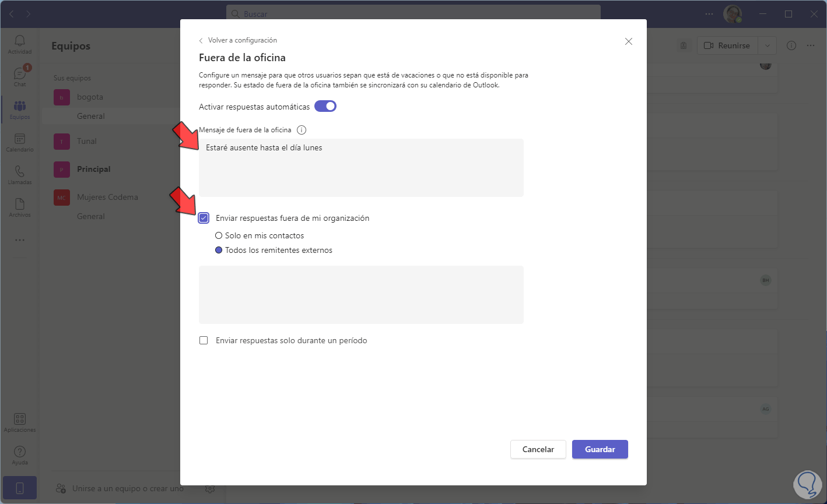Open the Llamadas phone icon
Viewport: 827px width, 504px height.
20,174
